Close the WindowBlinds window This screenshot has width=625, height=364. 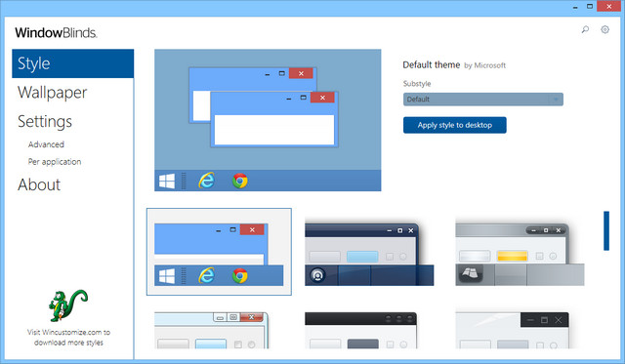[x=608, y=7]
